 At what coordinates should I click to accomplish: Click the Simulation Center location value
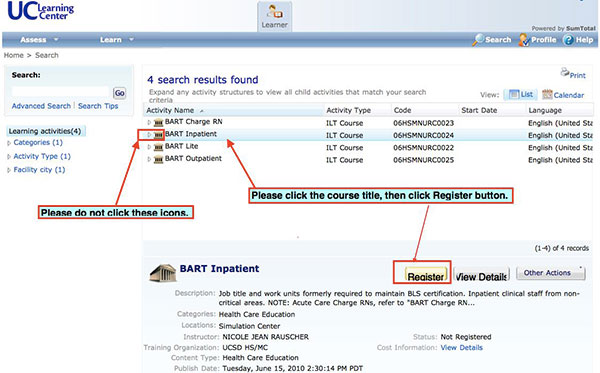[249, 326]
